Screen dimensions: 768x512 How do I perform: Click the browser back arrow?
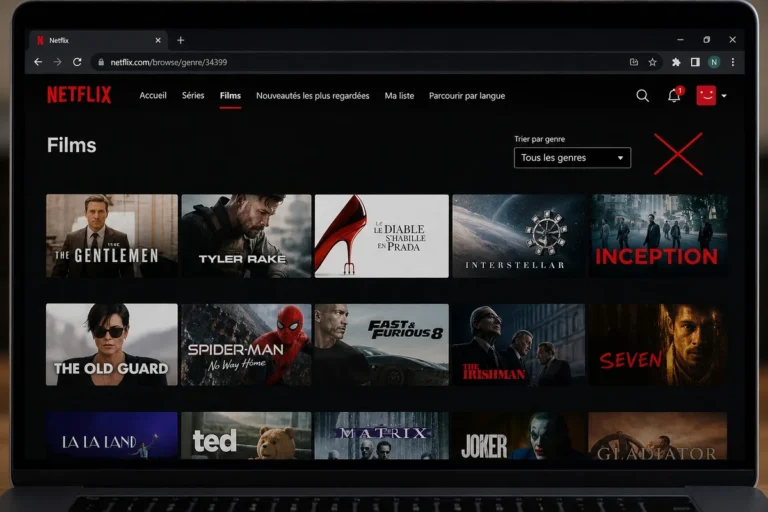click(38, 62)
